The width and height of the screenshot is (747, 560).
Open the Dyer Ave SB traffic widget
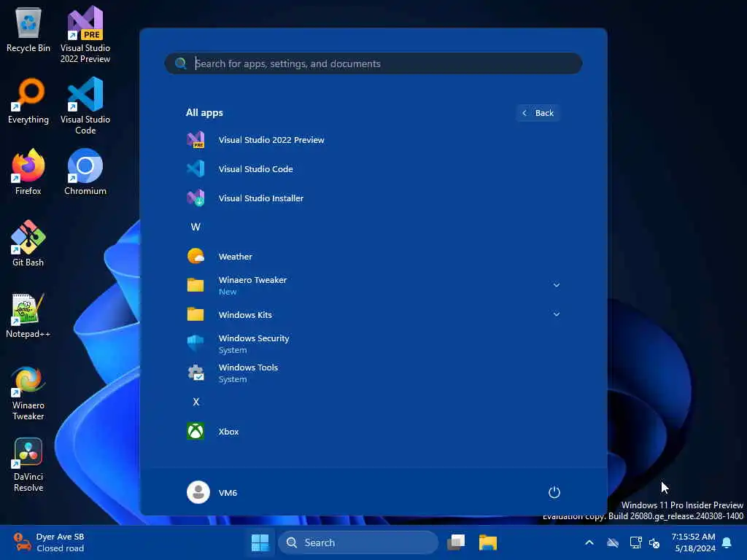tap(49, 542)
